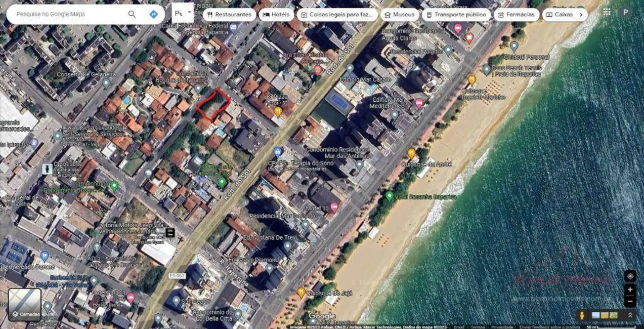This screenshot has width=644, height=329.
Task: Toggle map layers via Camadas thumbnail
Action: point(24,304)
